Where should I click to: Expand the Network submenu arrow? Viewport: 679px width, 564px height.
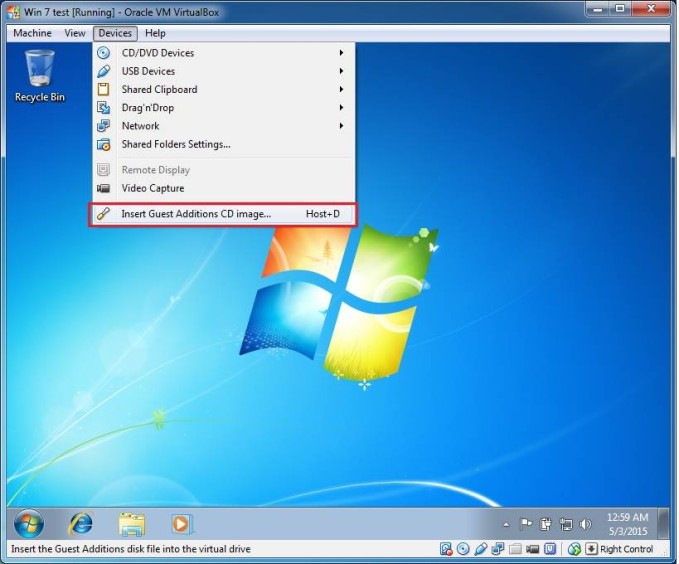[x=341, y=126]
